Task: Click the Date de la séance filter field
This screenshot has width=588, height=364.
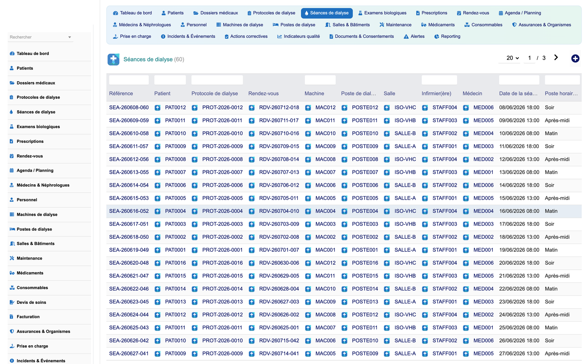Action: tap(519, 80)
